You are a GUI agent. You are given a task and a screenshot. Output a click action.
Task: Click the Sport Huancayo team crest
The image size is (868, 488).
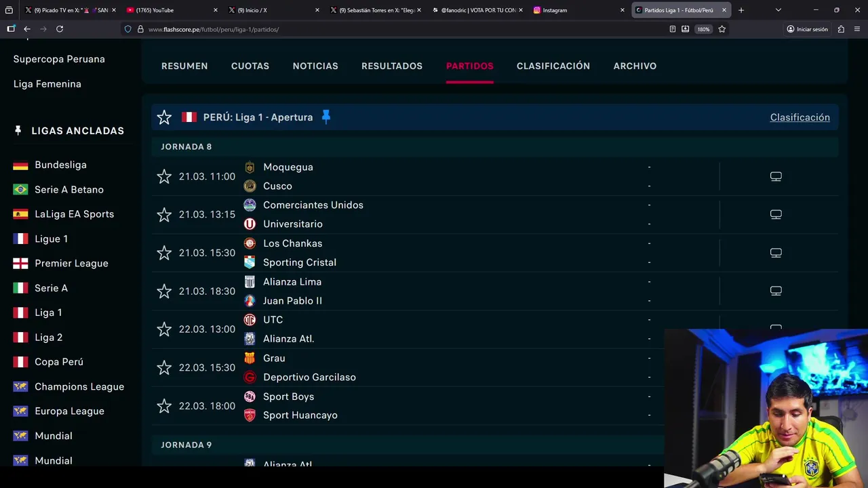pos(250,415)
